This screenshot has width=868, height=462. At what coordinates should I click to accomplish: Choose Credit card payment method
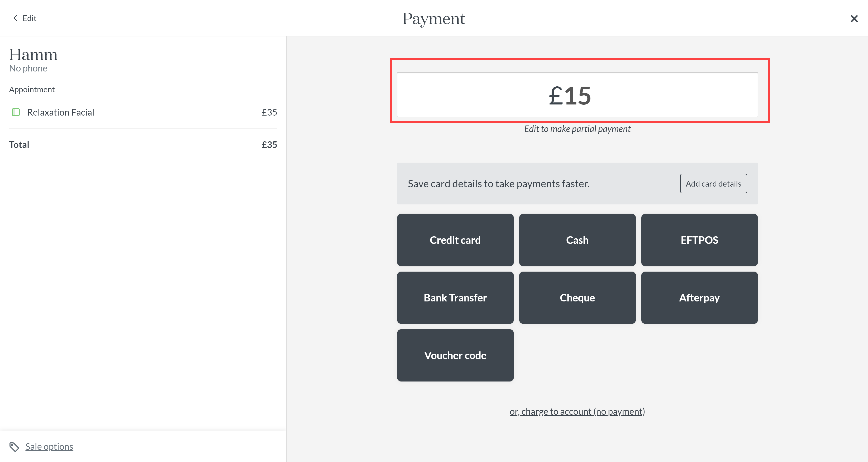coord(455,240)
